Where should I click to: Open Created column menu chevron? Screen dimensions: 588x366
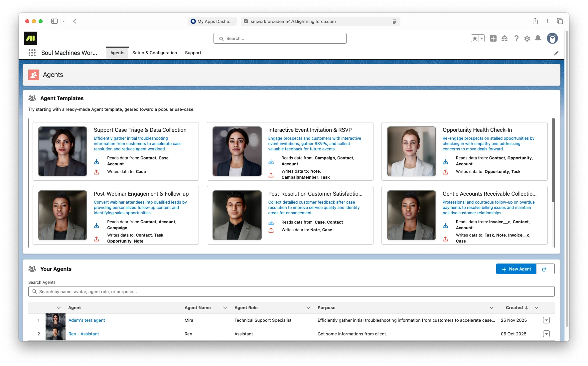pyautogui.click(x=536, y=308)
